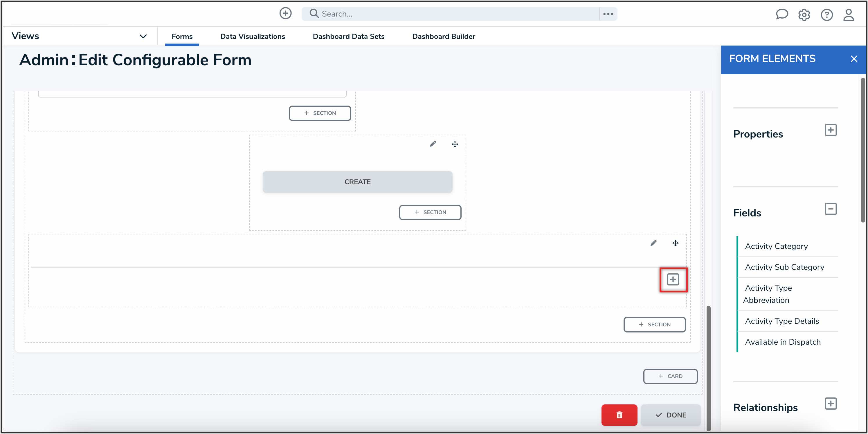Click the red-highlighted plus add icon
The height and width of the screenshot is (434, 868).
pyautogui.click(x=673, y=279)
